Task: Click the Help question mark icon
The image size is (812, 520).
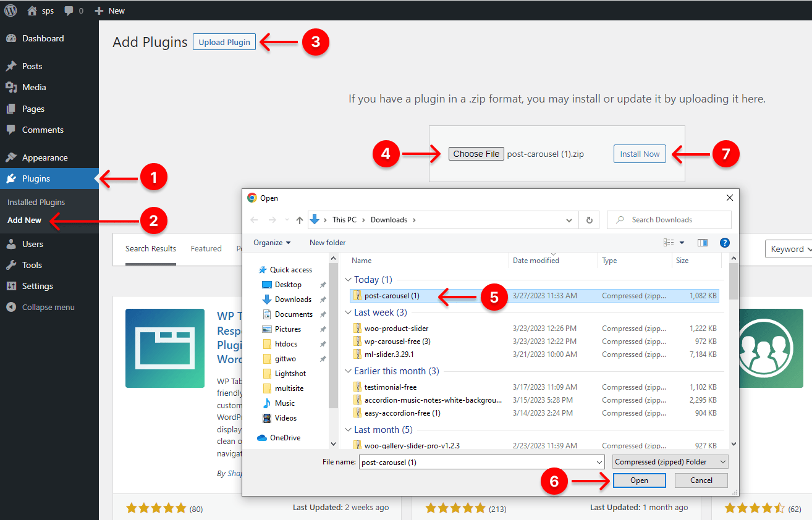Action: 725,243
